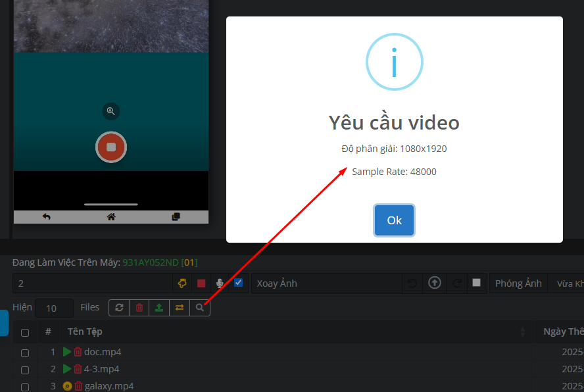Click the red trash icon in Files toolbar
The image size is (584, 392).
(139, 307)
